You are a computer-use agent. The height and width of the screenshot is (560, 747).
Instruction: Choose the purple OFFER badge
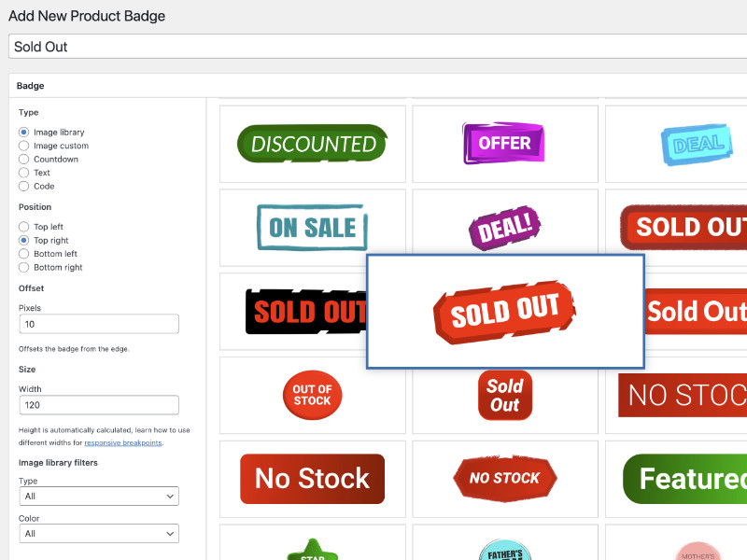coord(504,144)
